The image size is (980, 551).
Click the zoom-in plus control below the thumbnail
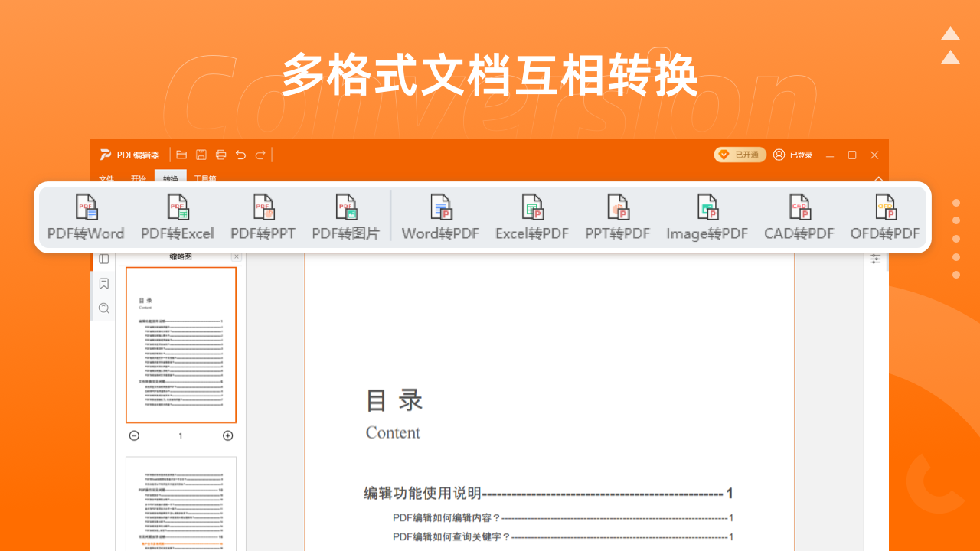click(x=227, y=435)
